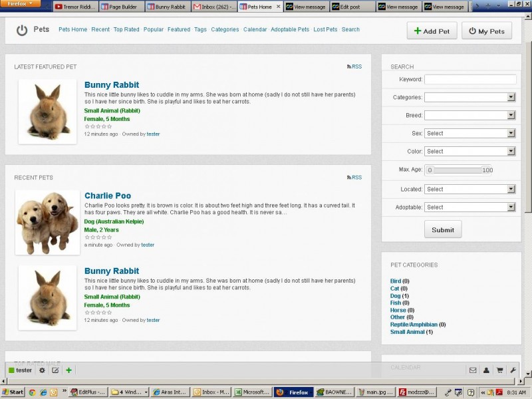Open Charlie Poo pet title link
The width and height of the screenshot is (532, 399).
coord(108,196)
